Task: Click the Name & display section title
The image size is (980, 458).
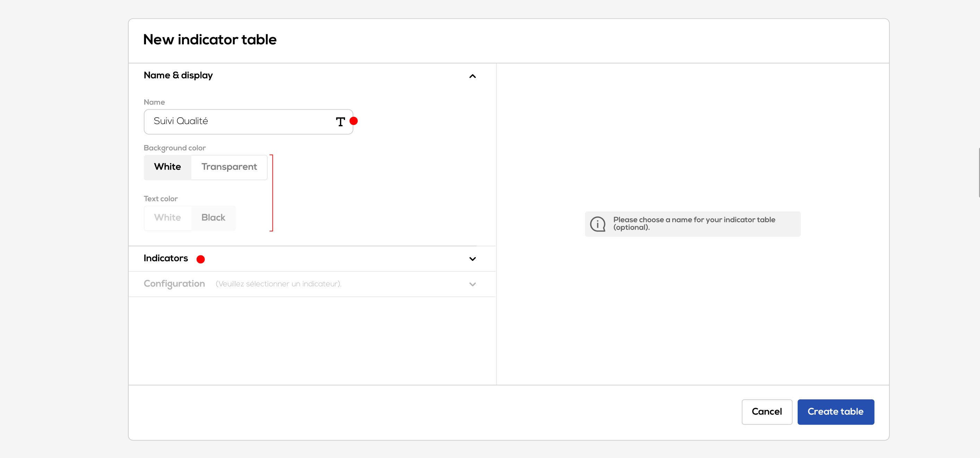Action: click(x=178, y=75)
